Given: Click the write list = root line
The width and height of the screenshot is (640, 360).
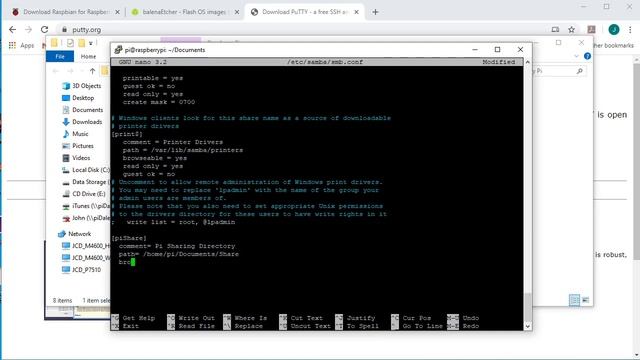Looking at the screenshot, I should click(x=180, y=222).
